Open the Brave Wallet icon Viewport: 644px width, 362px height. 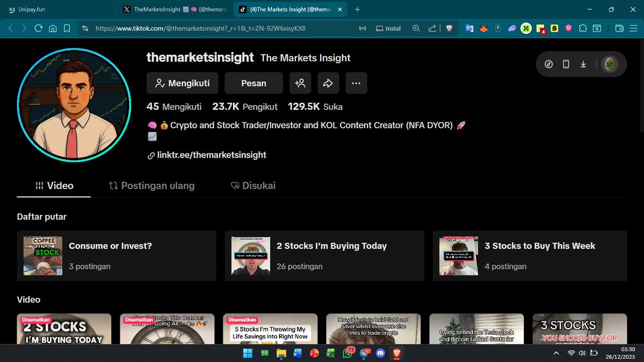tap(619, 28)
